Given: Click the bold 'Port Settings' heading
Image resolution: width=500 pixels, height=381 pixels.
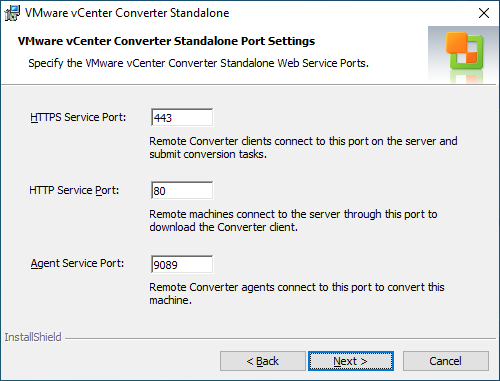Looking at the screenshot, I should click(x=166, y=41).
